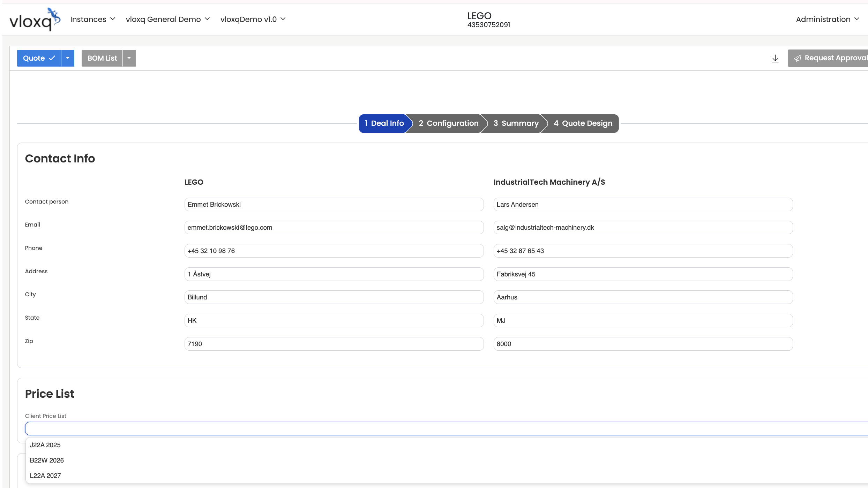The image size is (868, 488).
Task: Select the Deal Info step
Action: [x=384, y=123]
